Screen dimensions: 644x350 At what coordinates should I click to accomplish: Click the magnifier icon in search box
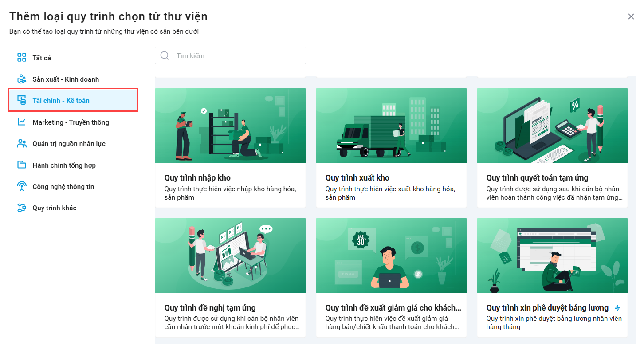tap(165, 55)
